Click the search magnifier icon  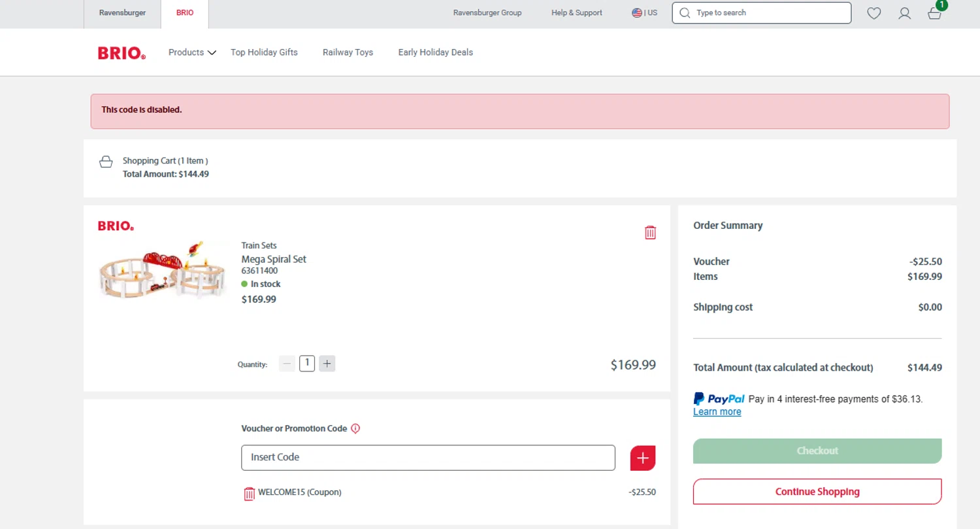(x=685, y=13)
